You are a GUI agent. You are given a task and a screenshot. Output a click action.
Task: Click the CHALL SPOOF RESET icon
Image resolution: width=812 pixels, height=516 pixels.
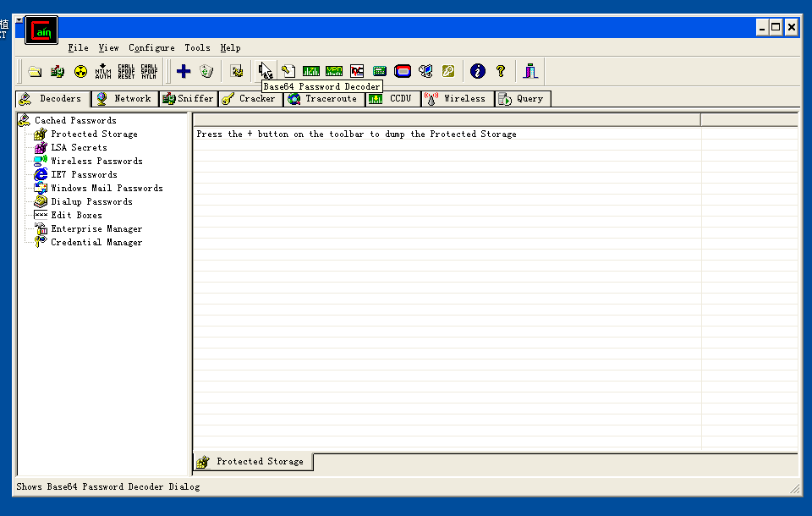coord(126,72)
